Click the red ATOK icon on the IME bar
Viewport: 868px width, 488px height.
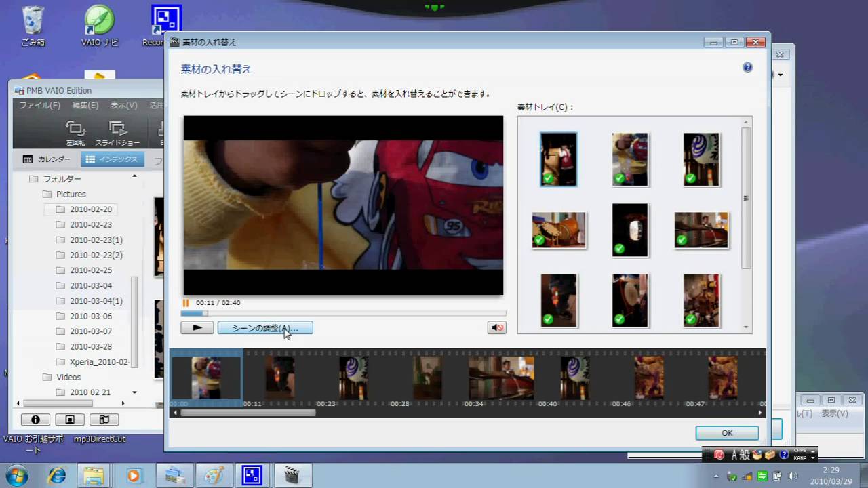coord(719,455)
